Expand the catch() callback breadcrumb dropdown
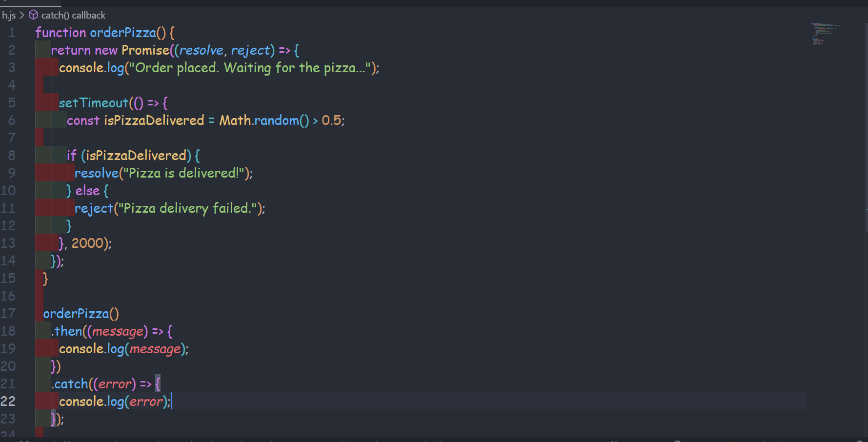The image size is (868, 442). point(73,15)
